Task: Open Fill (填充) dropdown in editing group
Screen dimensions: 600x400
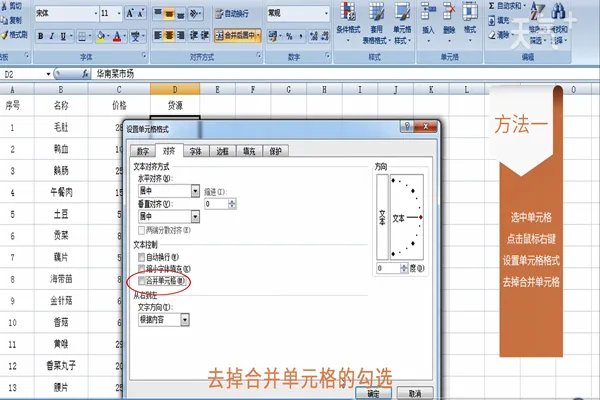Action: pos(498,21)
